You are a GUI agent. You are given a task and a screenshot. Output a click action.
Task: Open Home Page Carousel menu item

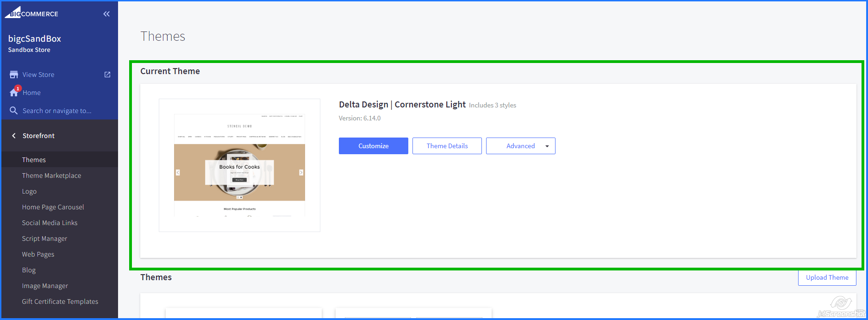(53, 207)
